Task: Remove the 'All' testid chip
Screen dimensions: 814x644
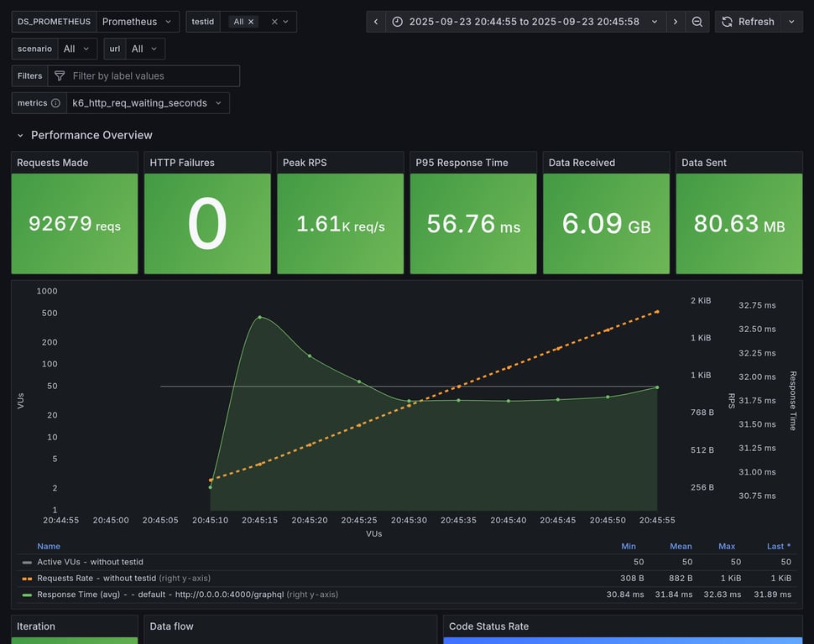Action: tap(251, 22)
